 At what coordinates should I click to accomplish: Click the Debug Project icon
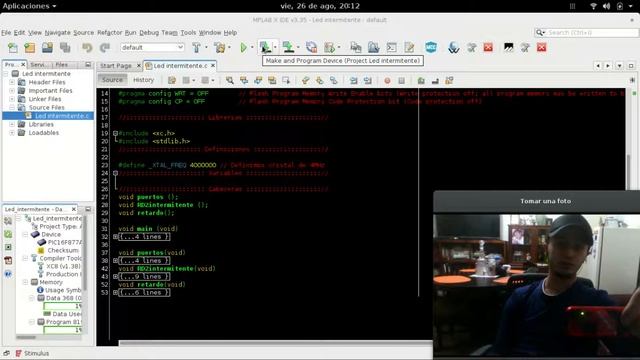coord(329,47)
